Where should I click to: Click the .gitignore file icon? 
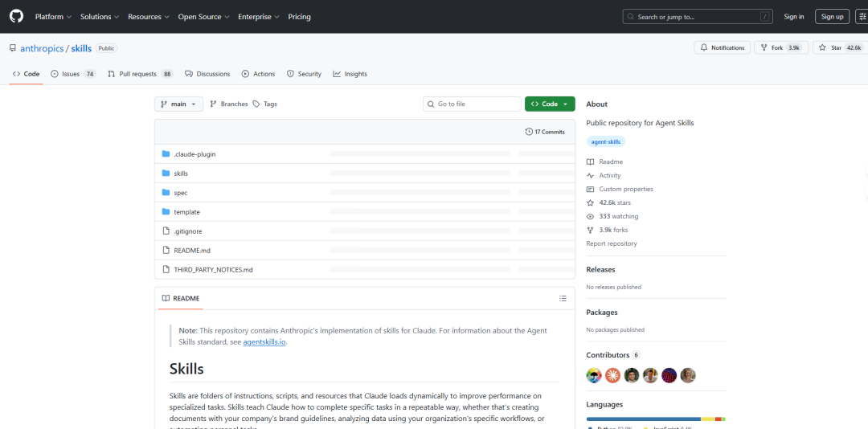(x=166, y=231)
